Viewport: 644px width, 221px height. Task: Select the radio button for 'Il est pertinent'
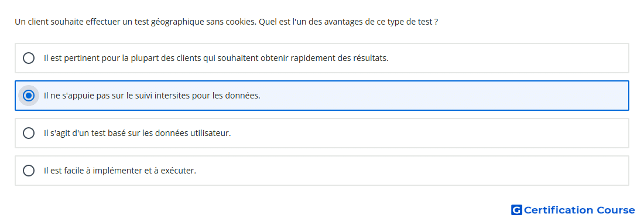tap(29, 58)
